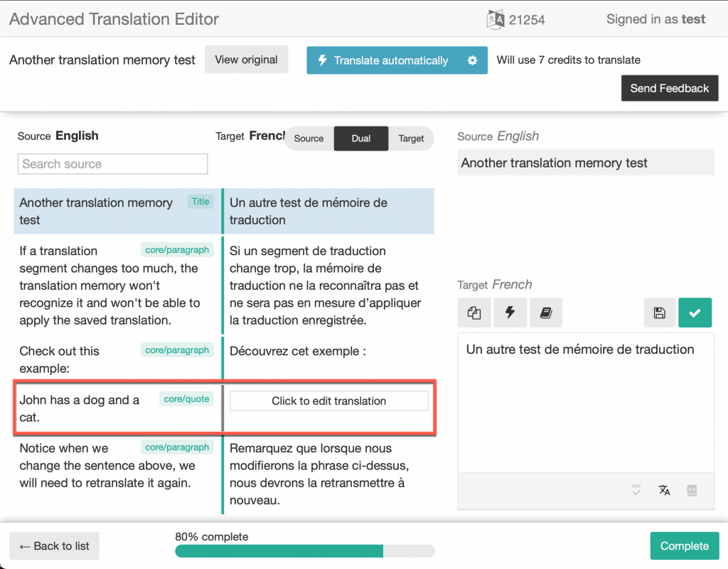Viewport: 728px width, 569px height.
Task: Click the Complete button
Action: pyautogui.click(x=684, y=546)
